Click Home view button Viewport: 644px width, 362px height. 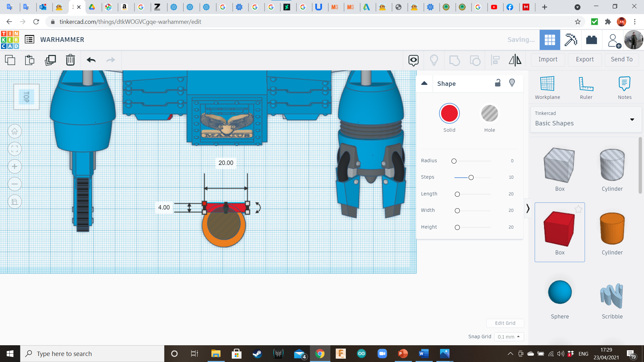coord(15,131)
